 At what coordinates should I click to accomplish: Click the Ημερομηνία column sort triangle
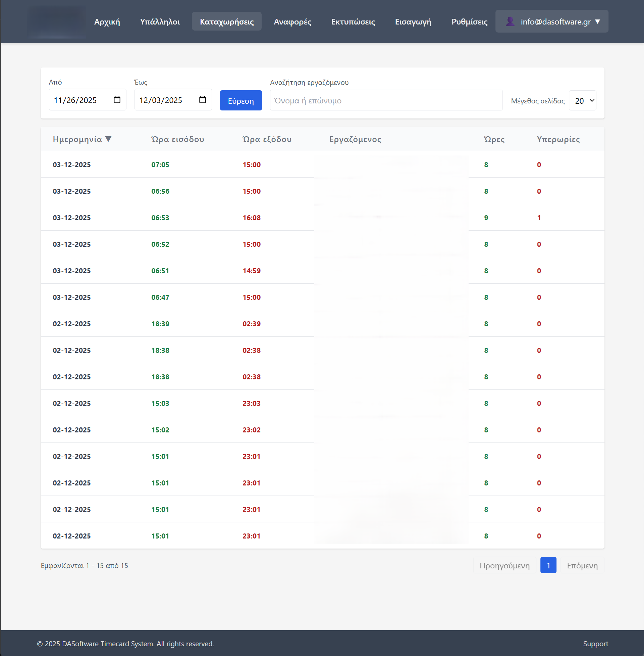tap(109, 139)
